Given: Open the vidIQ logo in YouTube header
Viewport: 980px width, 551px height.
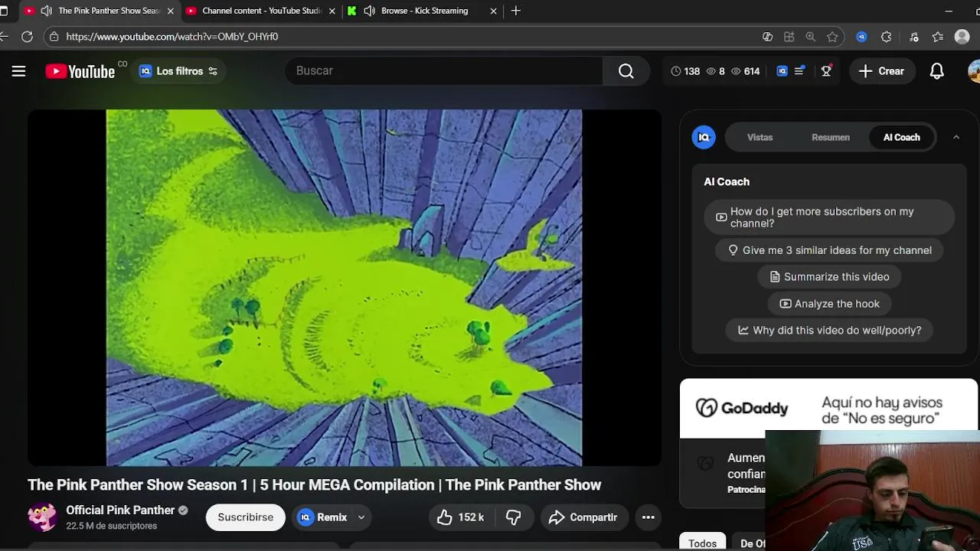Looking at the screenshot, I should pyautogui.click(x=782, y=71).
